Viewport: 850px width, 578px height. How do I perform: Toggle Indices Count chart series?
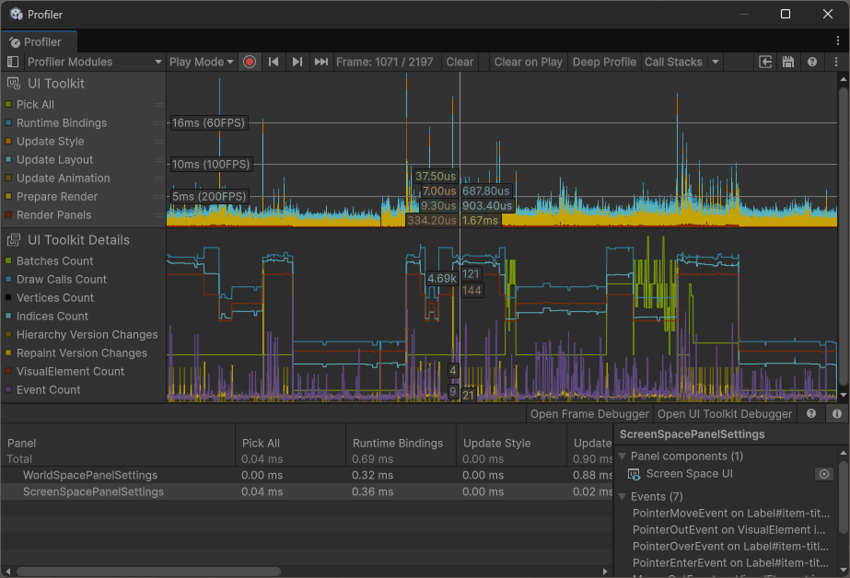[8, 316]
